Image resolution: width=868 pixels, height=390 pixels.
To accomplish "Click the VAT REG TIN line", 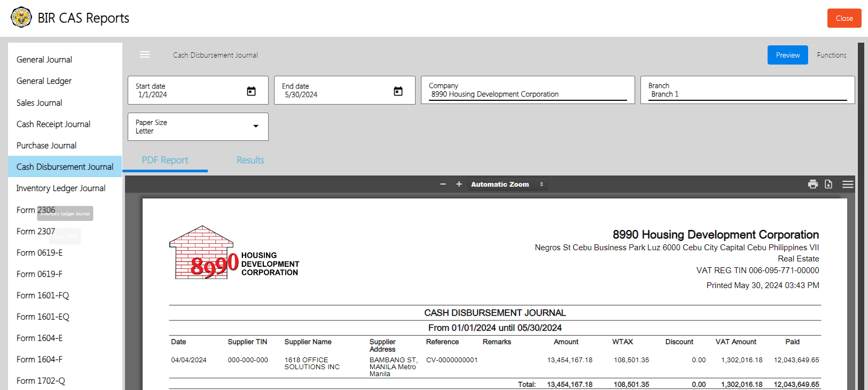I will (757, 270).
